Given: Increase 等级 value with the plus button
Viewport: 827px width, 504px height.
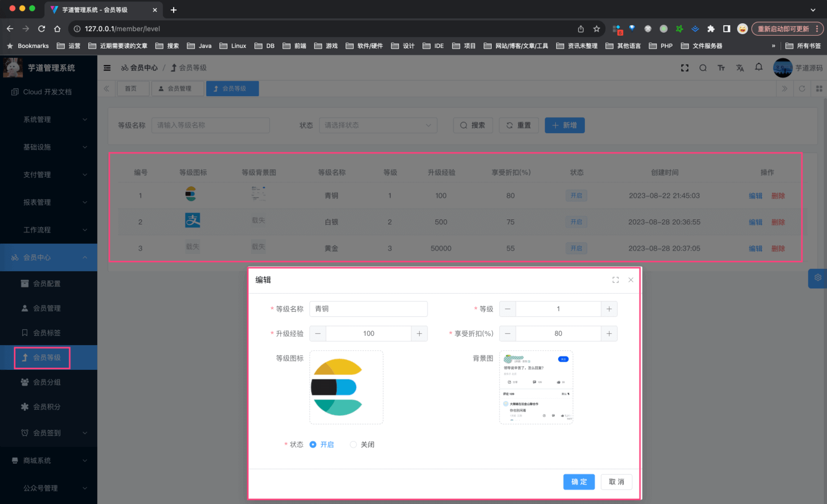Looking at the screenshot, I should point(609,309).
